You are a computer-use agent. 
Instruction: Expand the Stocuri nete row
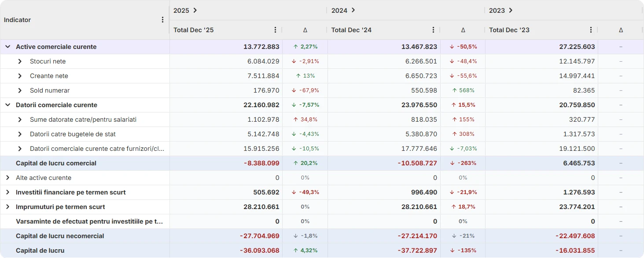[x=20, y=61]
